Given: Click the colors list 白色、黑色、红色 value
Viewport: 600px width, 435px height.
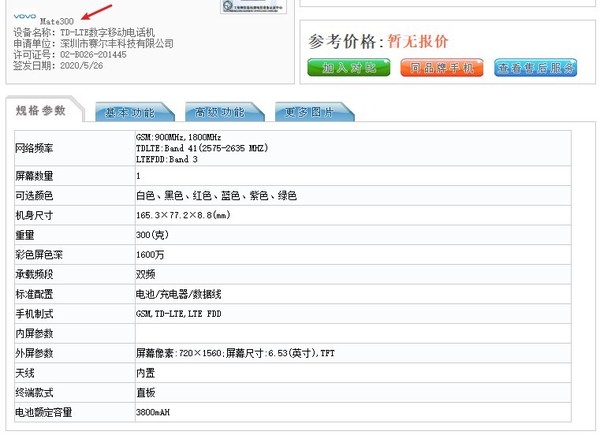Looking at the screenshot, I should tap(216, 196).
